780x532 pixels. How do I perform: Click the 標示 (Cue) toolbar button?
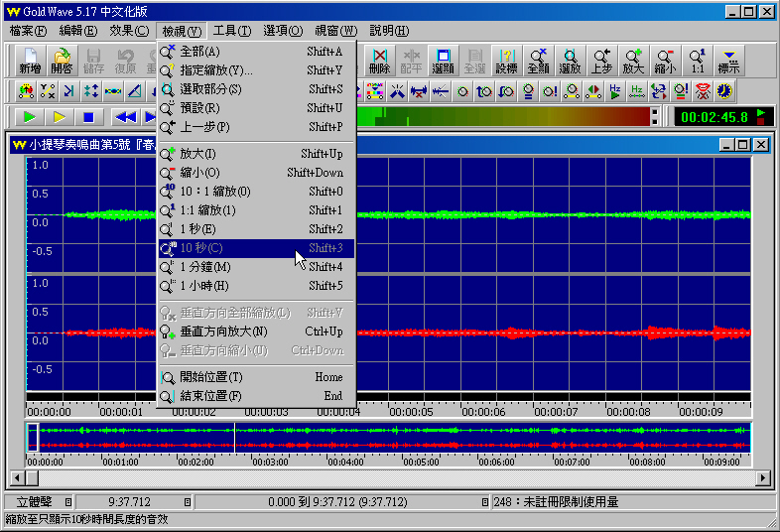[x=729, y=61]
